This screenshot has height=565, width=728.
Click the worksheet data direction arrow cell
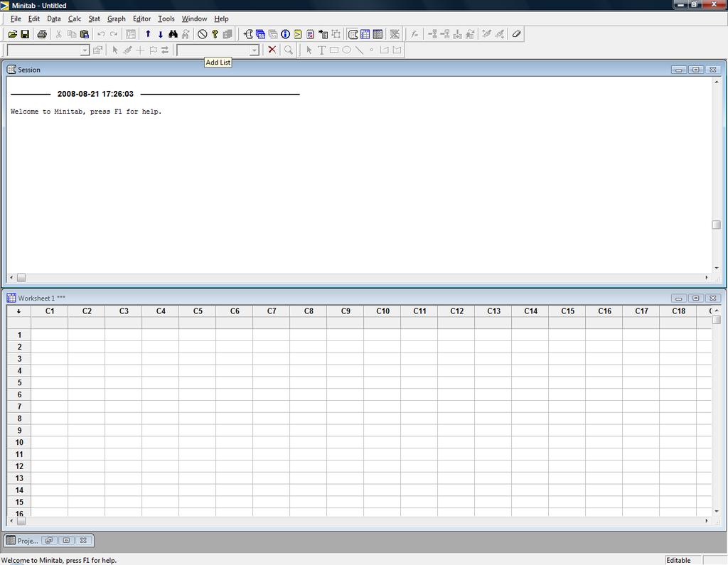(19, 311)
